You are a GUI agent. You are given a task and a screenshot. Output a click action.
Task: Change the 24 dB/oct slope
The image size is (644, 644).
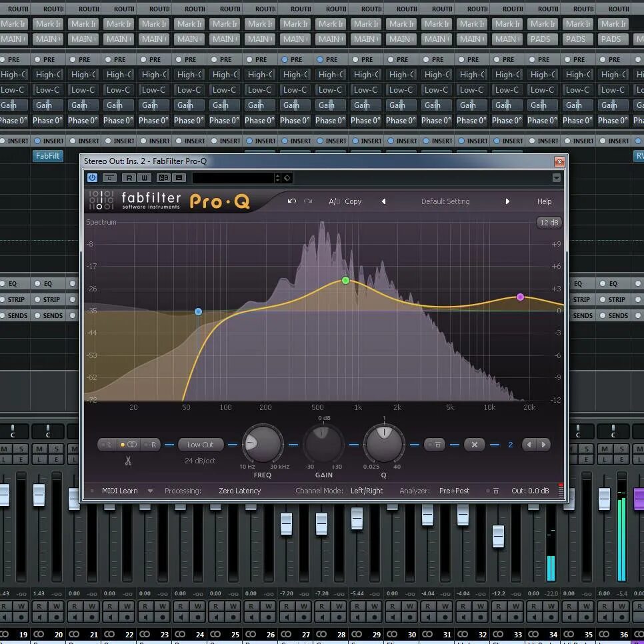point(200,461)
